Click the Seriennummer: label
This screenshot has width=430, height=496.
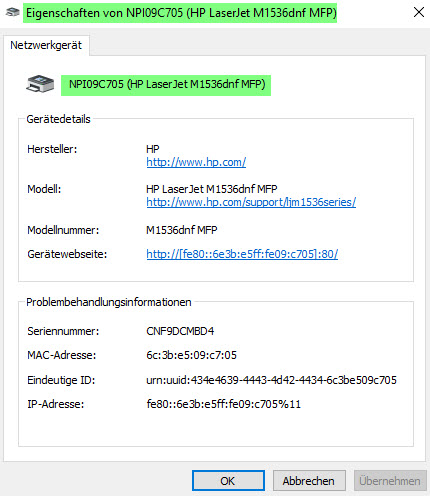pyautogui.click(x=63, y=331)
